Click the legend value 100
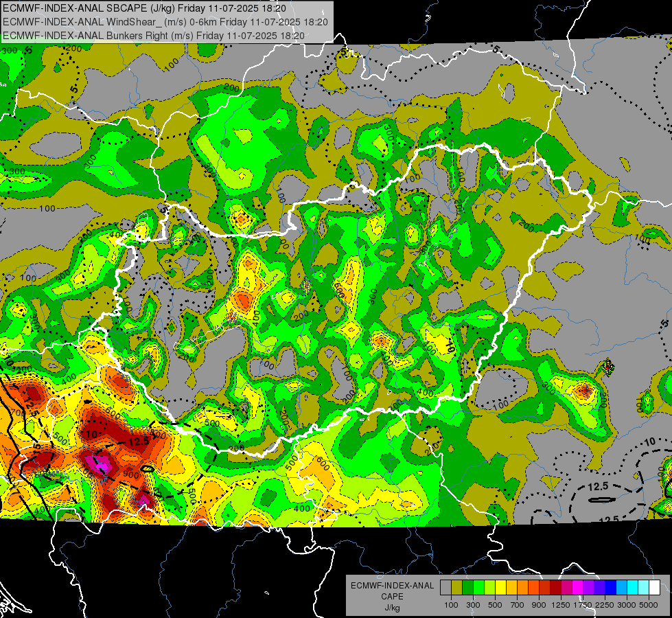672x618 pixels. 451,605
